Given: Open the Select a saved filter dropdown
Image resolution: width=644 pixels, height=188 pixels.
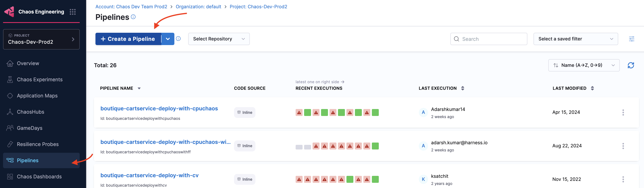Looking at the screenshot, I should 575,39.
